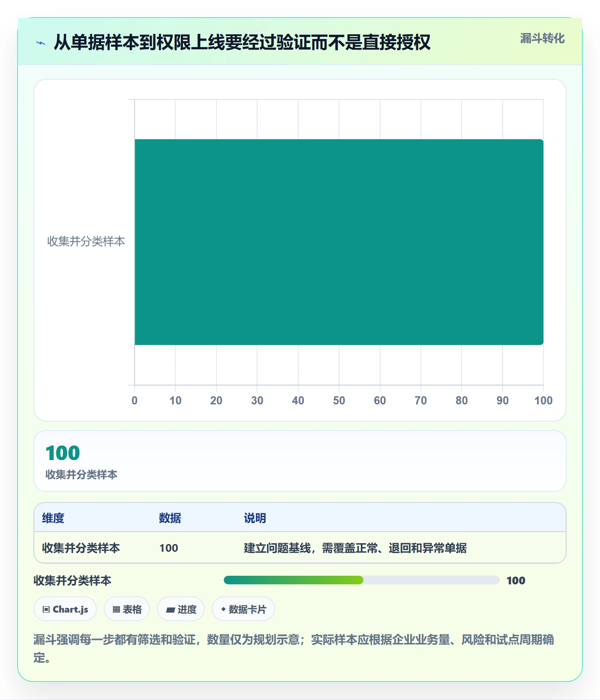Click the 进度 chip
This screenshot has width=600, height=700.
(181, 609)
